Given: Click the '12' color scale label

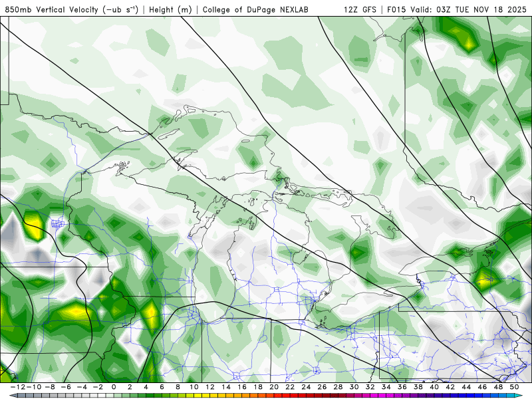Looking at the screenshot, I should tap(210, 387).
